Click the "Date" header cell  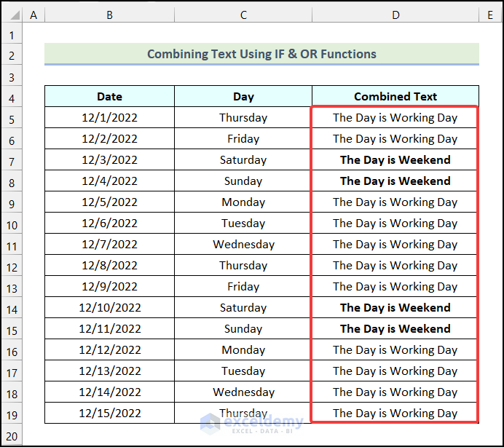109,97
